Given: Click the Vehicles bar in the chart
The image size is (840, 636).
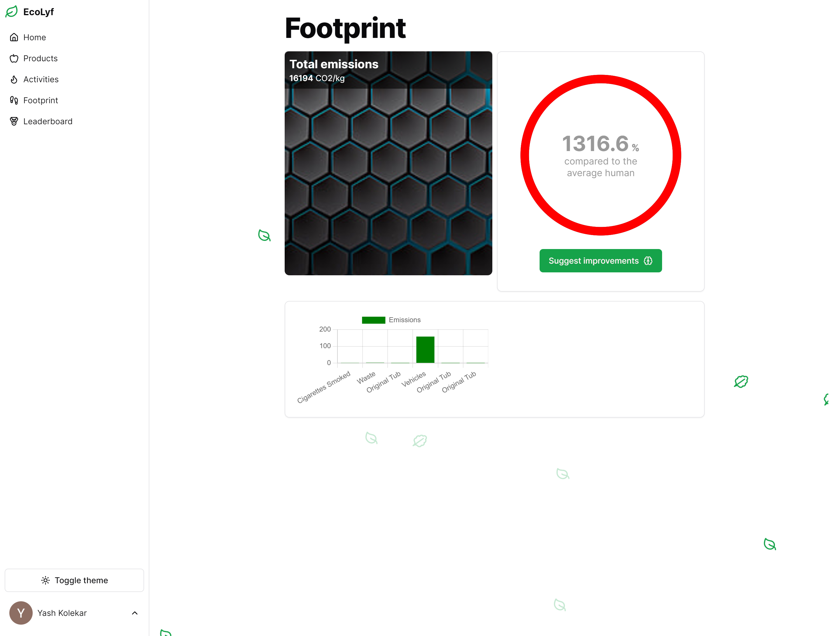Looking at the screenshot, I should [x=425, y=348].
